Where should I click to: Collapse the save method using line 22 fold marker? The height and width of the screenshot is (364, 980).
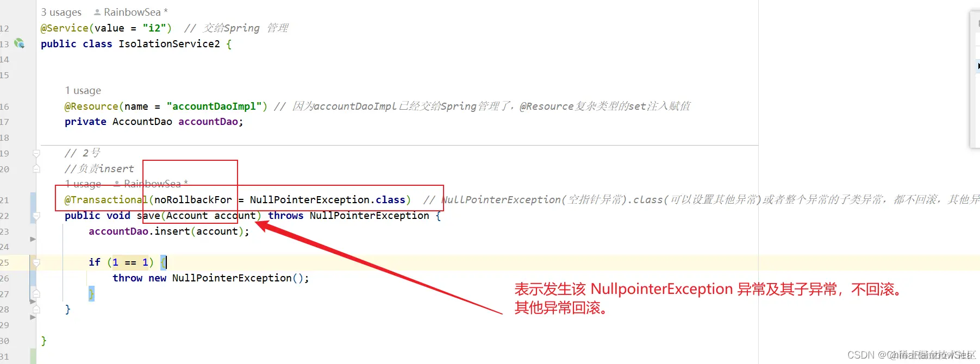click(x=36, y=216)
